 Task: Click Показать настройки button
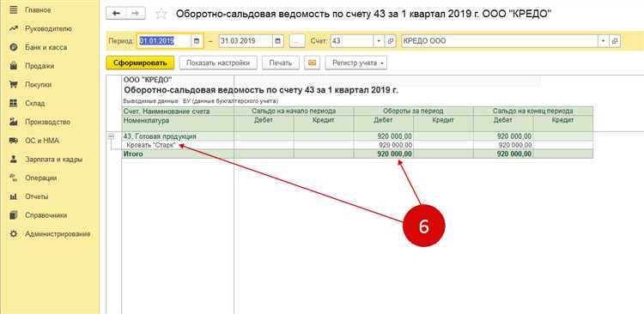(x=218, y=63)
